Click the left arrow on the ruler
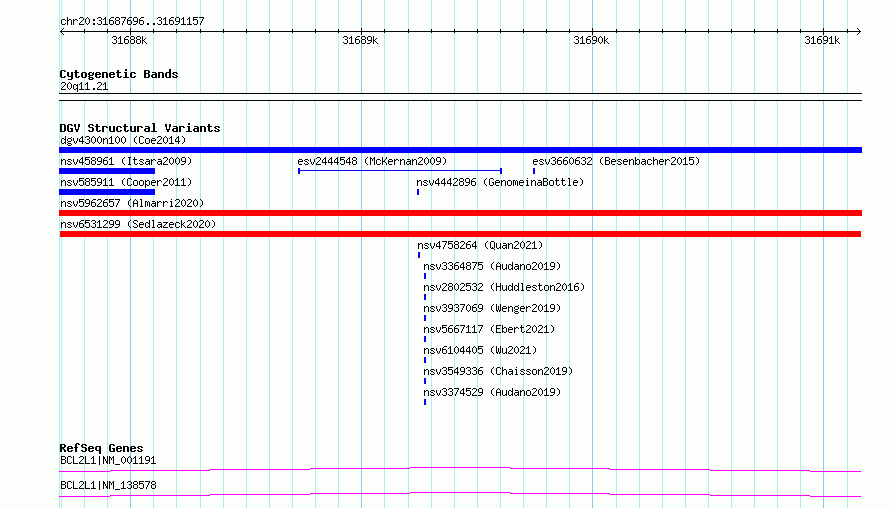 click(x=62, y=32)
